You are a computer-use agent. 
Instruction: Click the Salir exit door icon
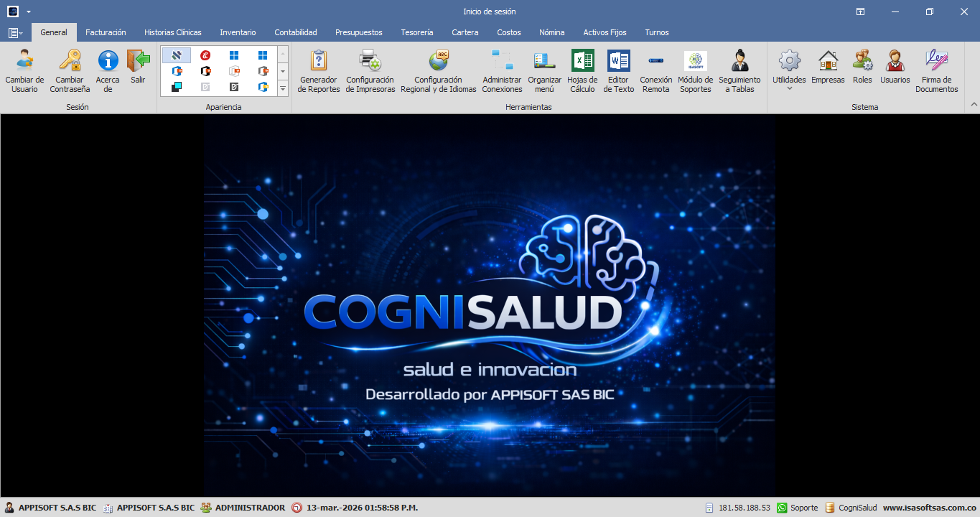[x=138, y=60]
